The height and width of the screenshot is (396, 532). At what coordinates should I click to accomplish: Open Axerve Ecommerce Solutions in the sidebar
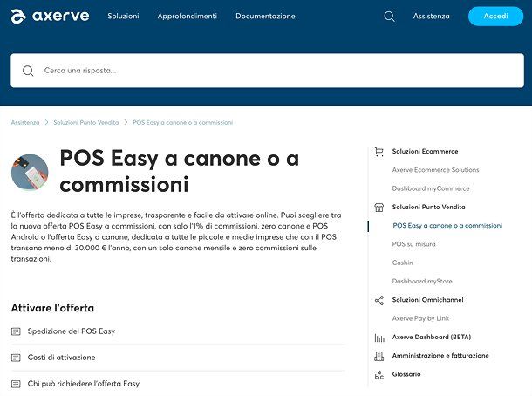click(436, 170)
